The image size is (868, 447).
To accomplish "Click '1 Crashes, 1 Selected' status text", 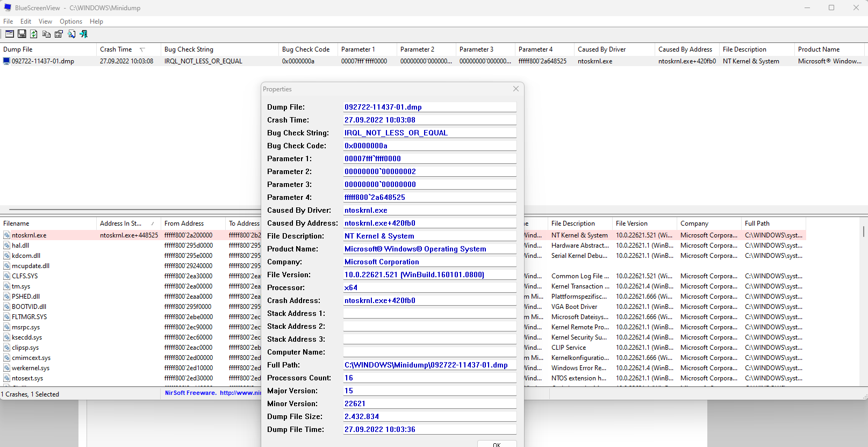I will [x=30, y=394].
